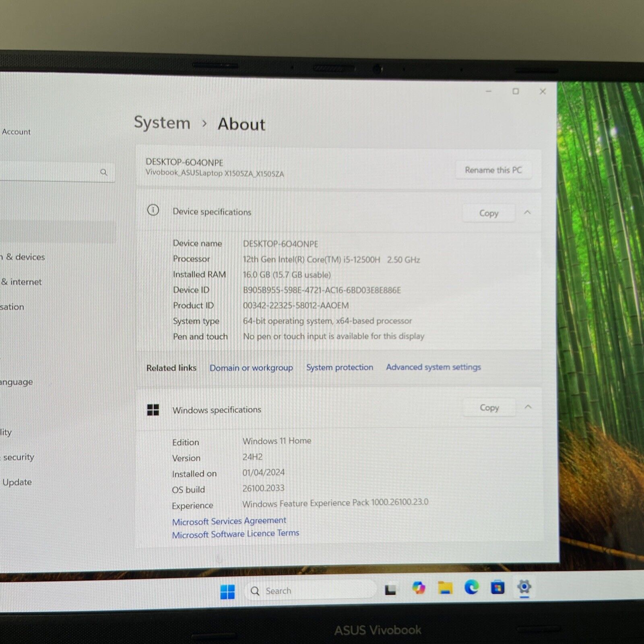Screen dimensions: 644x644
Task: Click the Settings gear taskbar icon
Action: point(524,587)
